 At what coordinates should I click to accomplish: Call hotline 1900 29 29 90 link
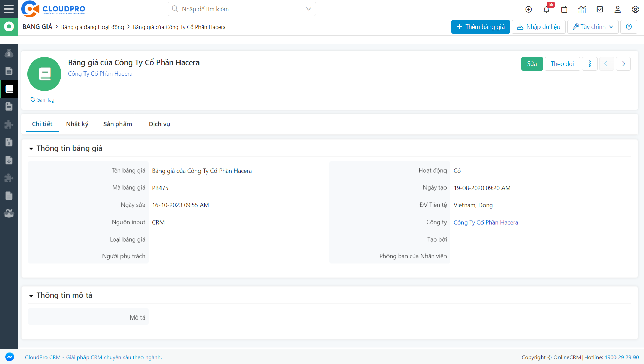click(x=622, y=357)
